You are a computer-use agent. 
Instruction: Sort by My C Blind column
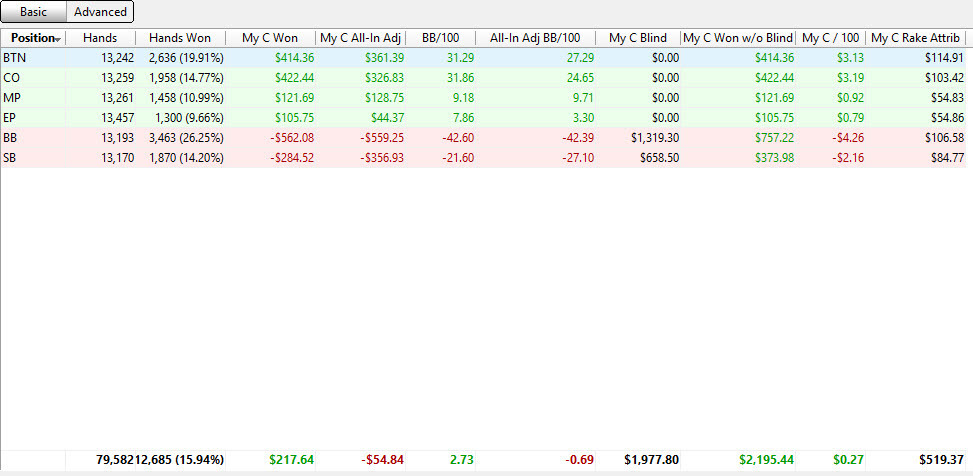[638, 38]
